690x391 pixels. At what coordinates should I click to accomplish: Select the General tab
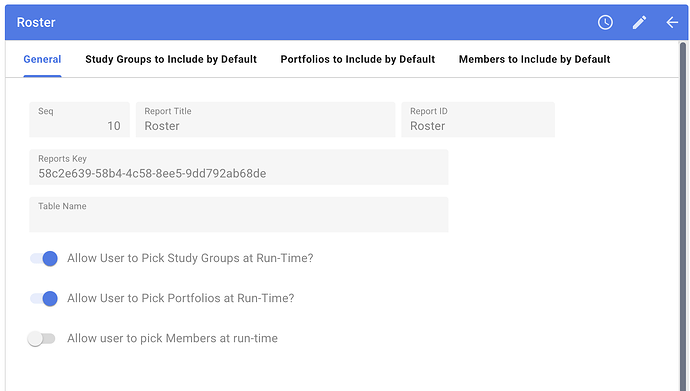[42, 59]
